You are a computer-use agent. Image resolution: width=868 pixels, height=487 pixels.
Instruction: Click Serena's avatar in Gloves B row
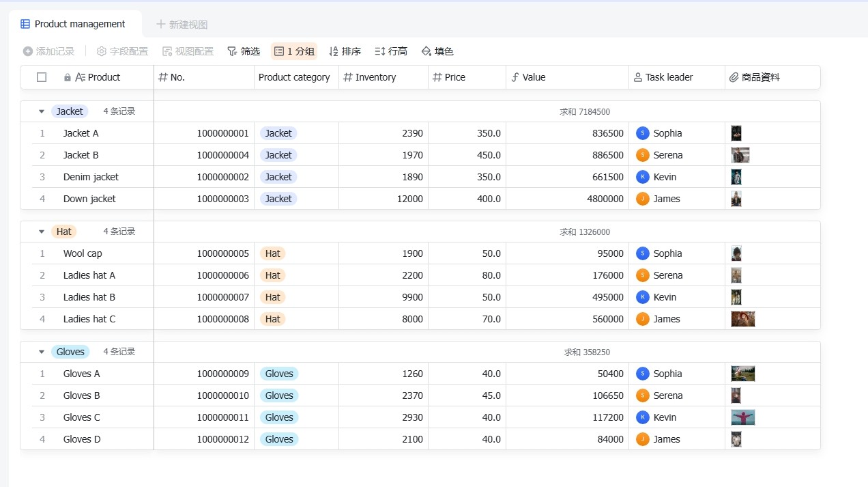coord(643,395)
